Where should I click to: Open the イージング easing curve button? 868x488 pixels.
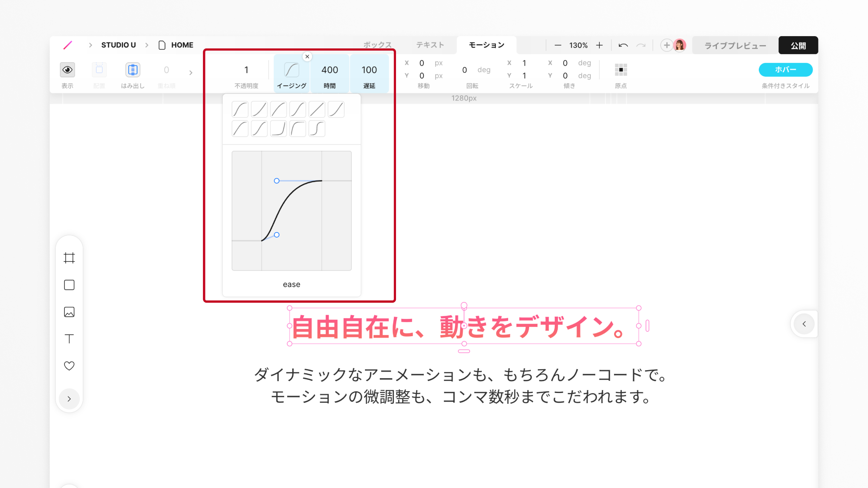click(x=292, y=70)
